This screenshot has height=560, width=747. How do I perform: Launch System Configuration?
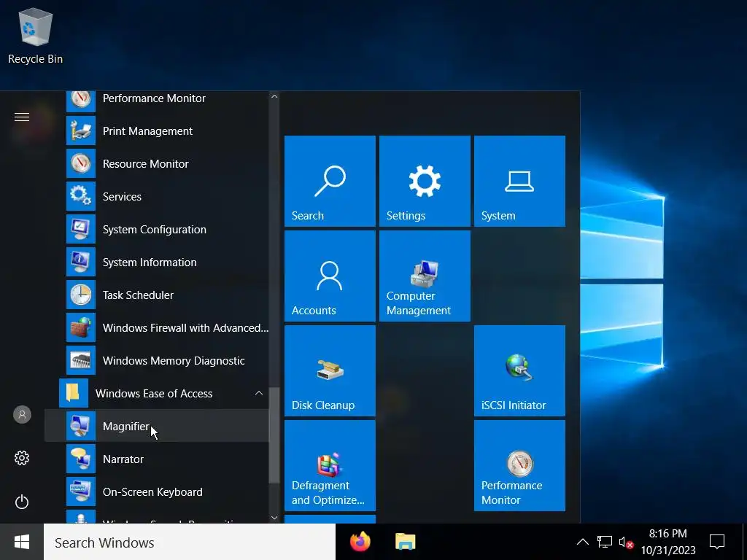[158, 230]
